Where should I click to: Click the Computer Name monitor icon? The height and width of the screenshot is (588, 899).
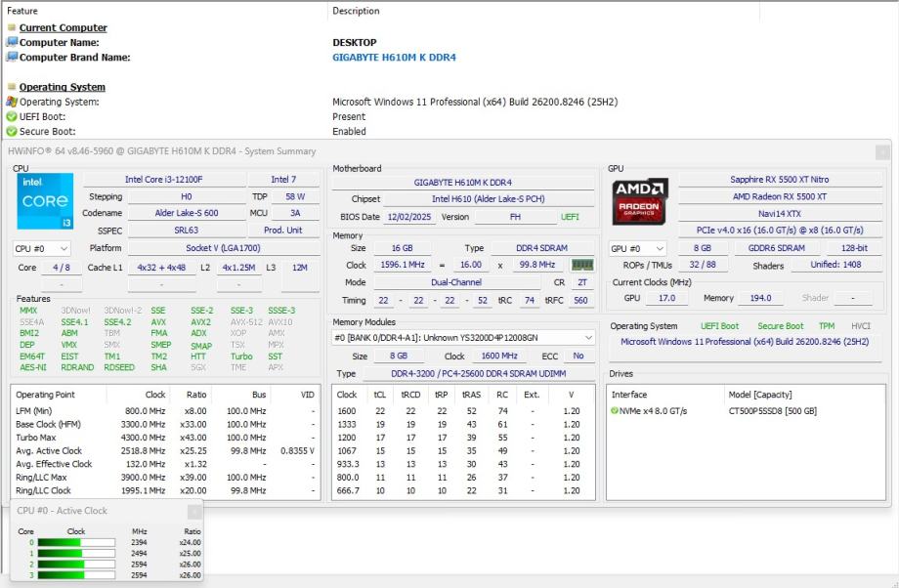(x=12, y=42)
